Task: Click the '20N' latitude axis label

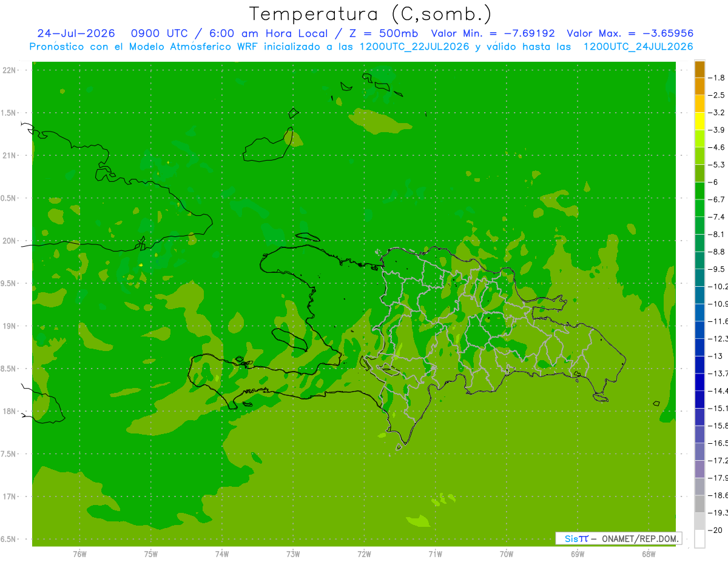Action: click(10, 241)
